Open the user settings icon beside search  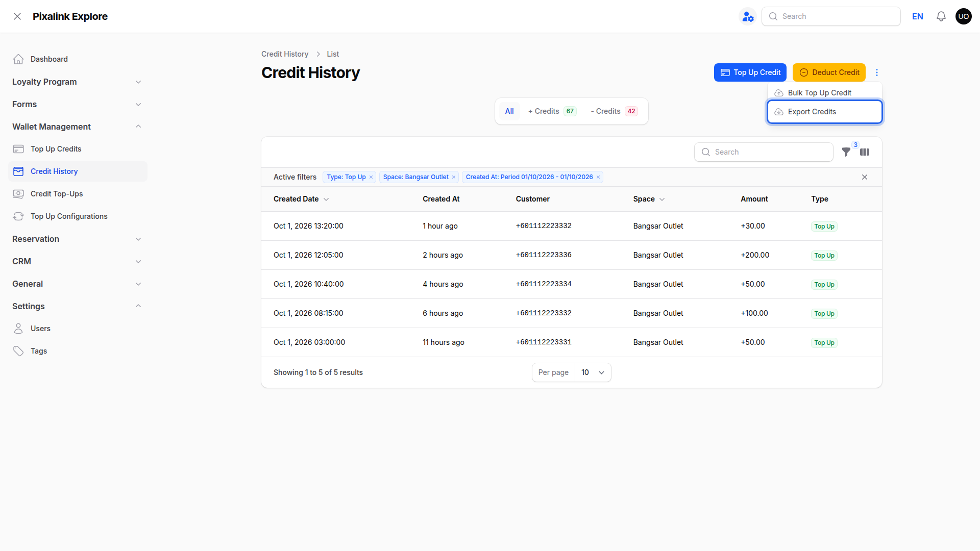(x=748, y=16)
